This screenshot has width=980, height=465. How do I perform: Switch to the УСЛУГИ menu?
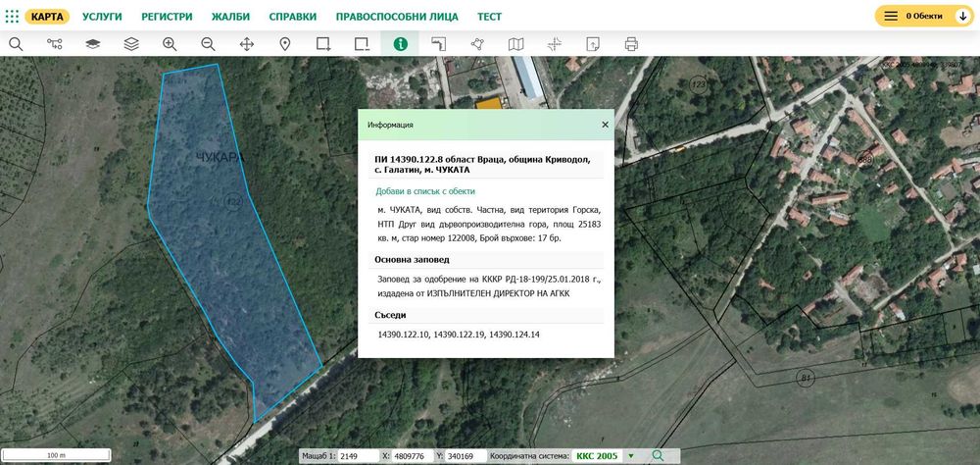[102, 17]
